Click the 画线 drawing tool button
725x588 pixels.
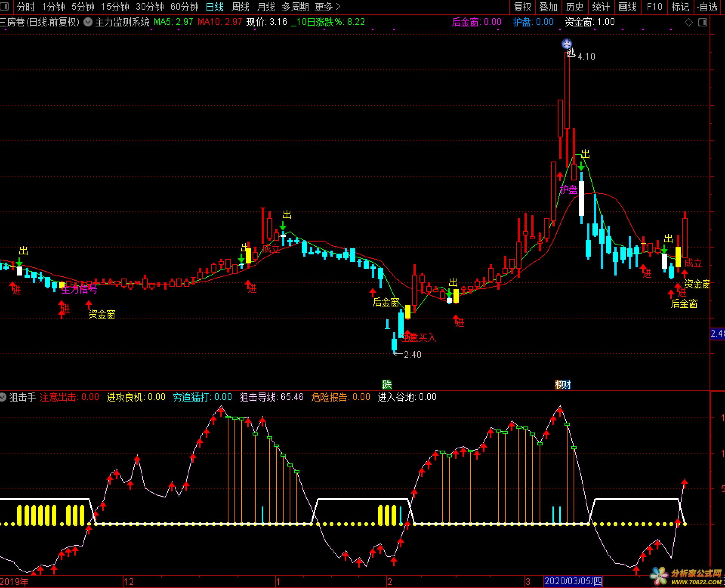click(x=628, y=7)
